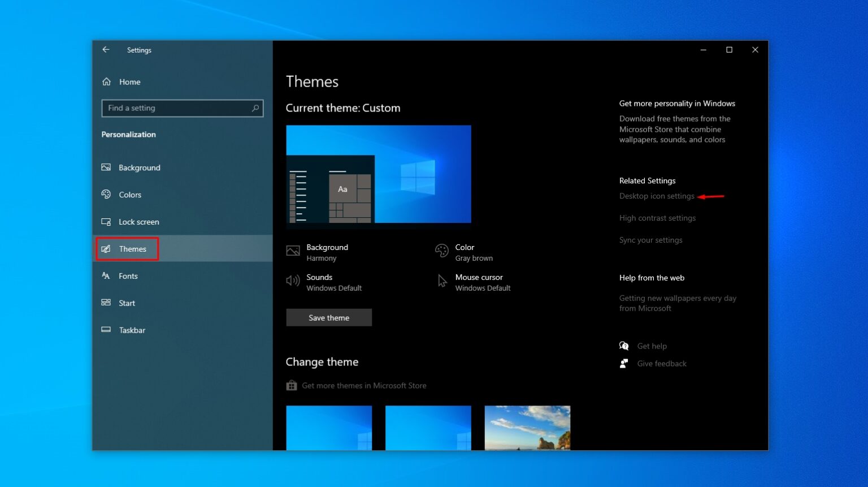Open Taskbar settings from the sidebar icon
This screenshot has width=868, height=487.
106,330
